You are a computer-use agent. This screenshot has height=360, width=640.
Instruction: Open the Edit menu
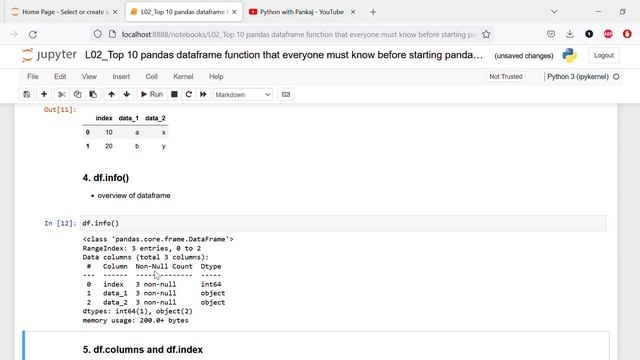[x=60, y=77]
